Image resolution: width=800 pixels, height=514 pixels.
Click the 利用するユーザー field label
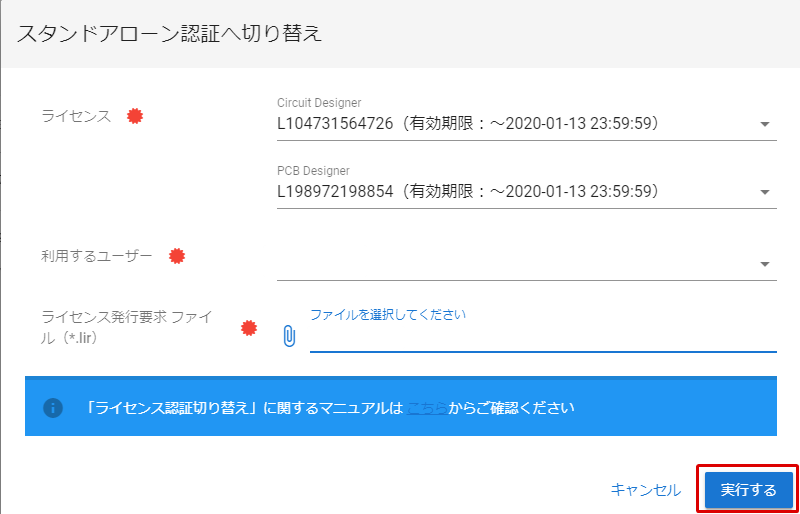point(96,256)
